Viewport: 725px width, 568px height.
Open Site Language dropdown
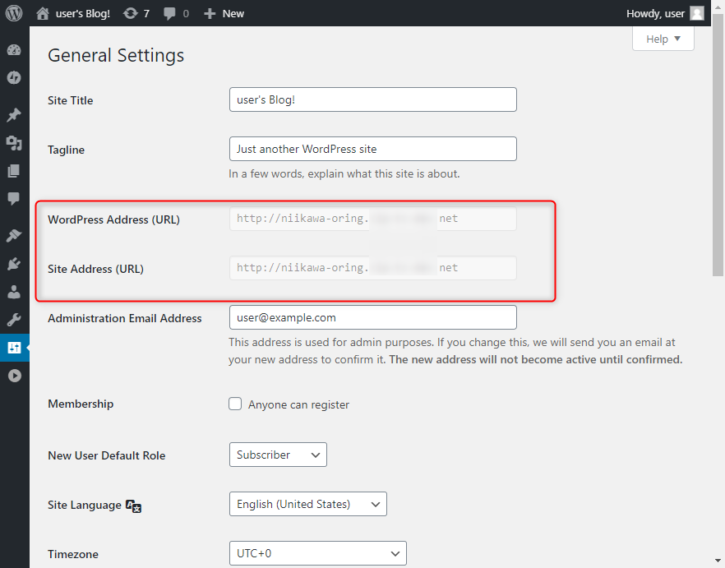[x=308, y=504]
